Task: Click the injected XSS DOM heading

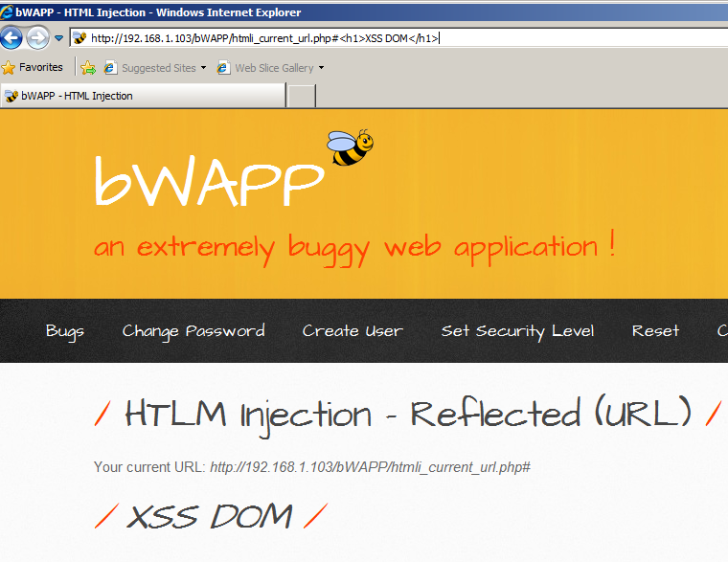Action: click(210, 516)
